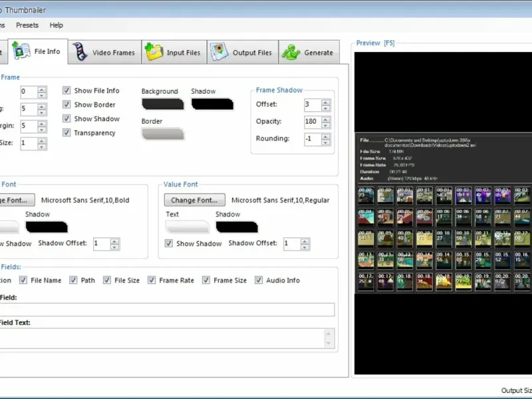Pick the Value Font Text color swatch
The width and height of the screenshot is (532, 399).
pos(188,227)
